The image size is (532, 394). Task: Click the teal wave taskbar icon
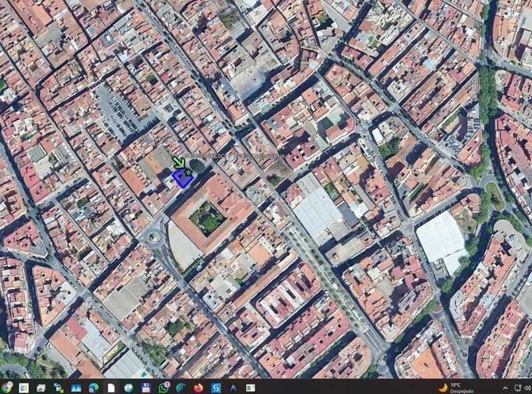tap(181, 387)
